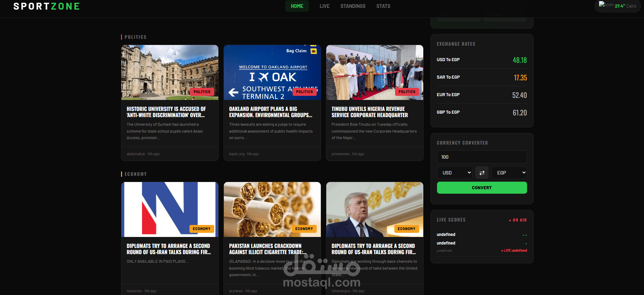Open the STANDINGS nav tab

[353, 6]
